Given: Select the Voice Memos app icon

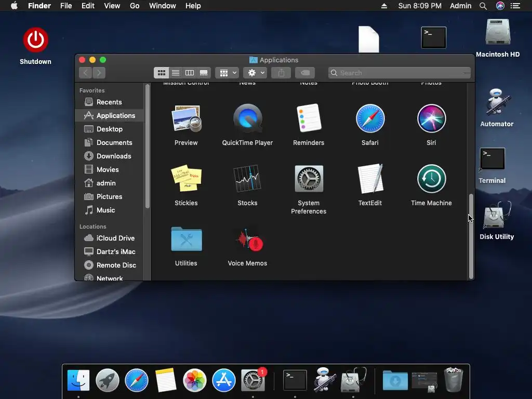Looking at the screenshot, I should pyautogui.click(x=250, y=240).
